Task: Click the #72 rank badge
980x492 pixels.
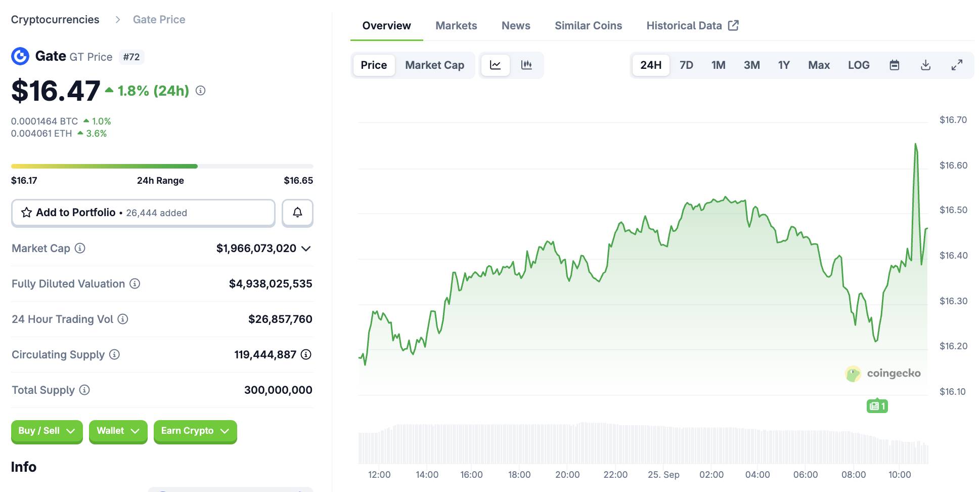Action: (x=131, y=57)
